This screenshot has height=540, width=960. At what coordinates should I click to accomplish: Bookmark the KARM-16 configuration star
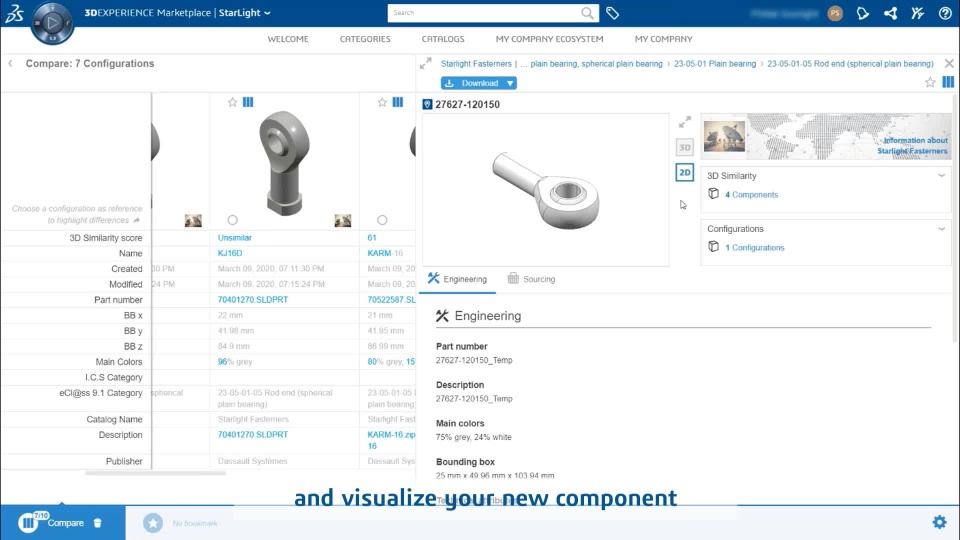click(x=382, y=102)
